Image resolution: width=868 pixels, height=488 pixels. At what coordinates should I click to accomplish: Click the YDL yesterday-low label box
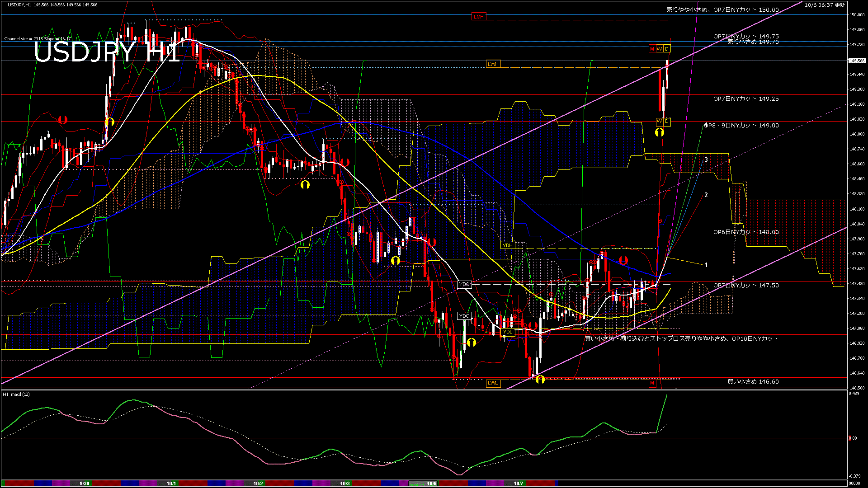point(508,332)
